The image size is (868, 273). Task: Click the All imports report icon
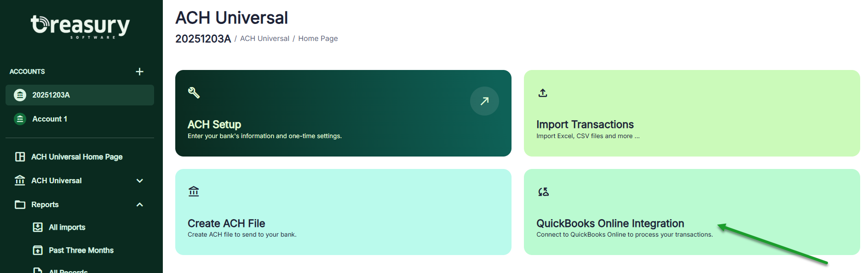[x=38, y=227]
